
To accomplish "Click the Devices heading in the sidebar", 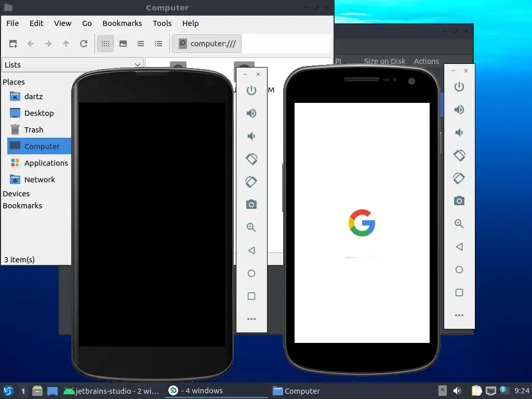I will (16, 194).
